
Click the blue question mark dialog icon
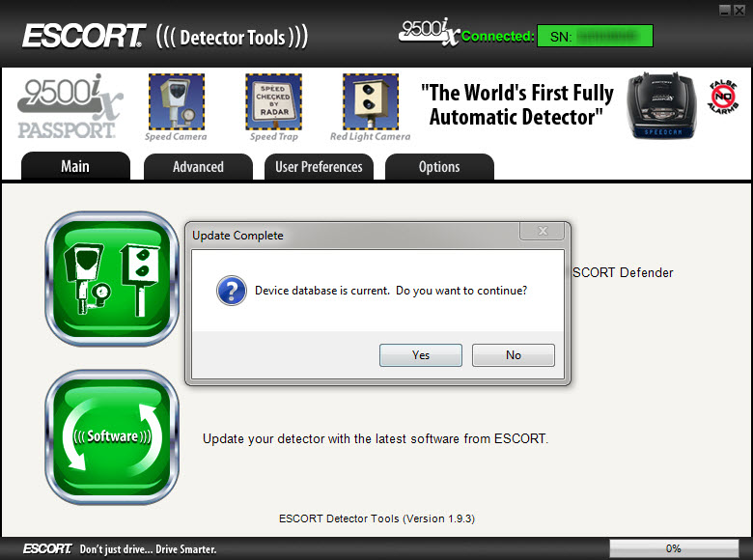point(232,291)
